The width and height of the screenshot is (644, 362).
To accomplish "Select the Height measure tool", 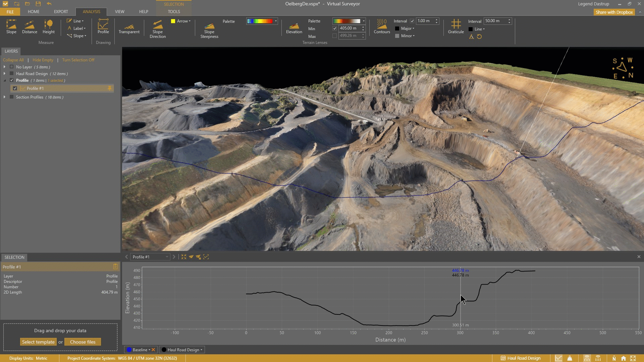I will click(48, 26).
